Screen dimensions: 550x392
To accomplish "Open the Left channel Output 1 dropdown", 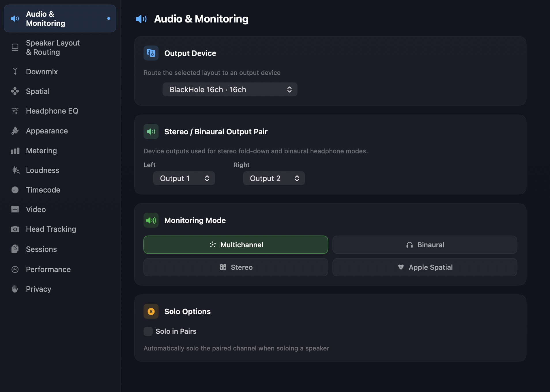I will click(184, 178).
